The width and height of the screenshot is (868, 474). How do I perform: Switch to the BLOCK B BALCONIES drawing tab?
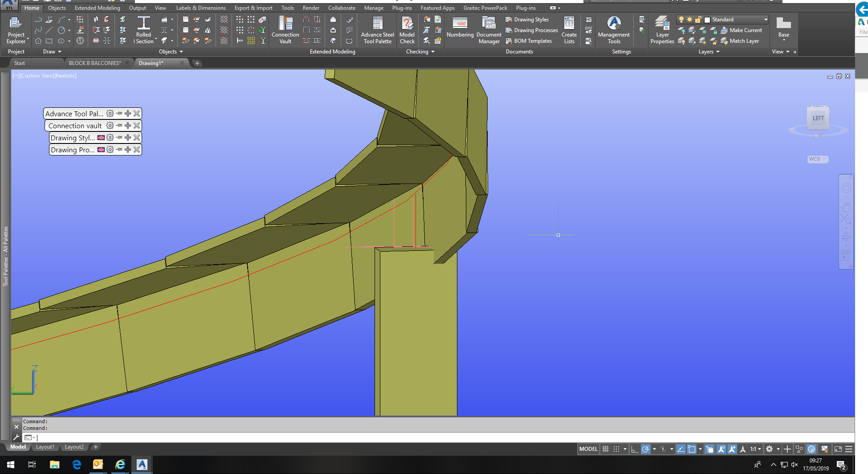point(94,63)
